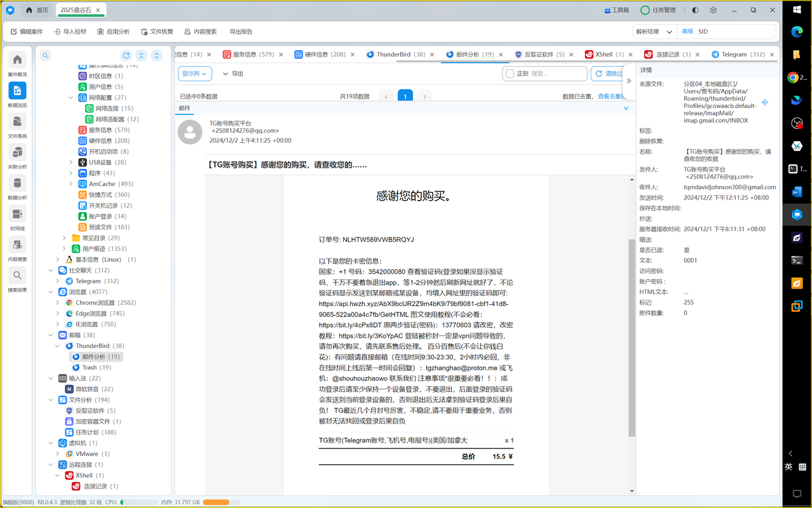This screenshot has width=812, height=508.
Task: Click 导出报告 toolbar item
Action: click(x=241, y=32)
